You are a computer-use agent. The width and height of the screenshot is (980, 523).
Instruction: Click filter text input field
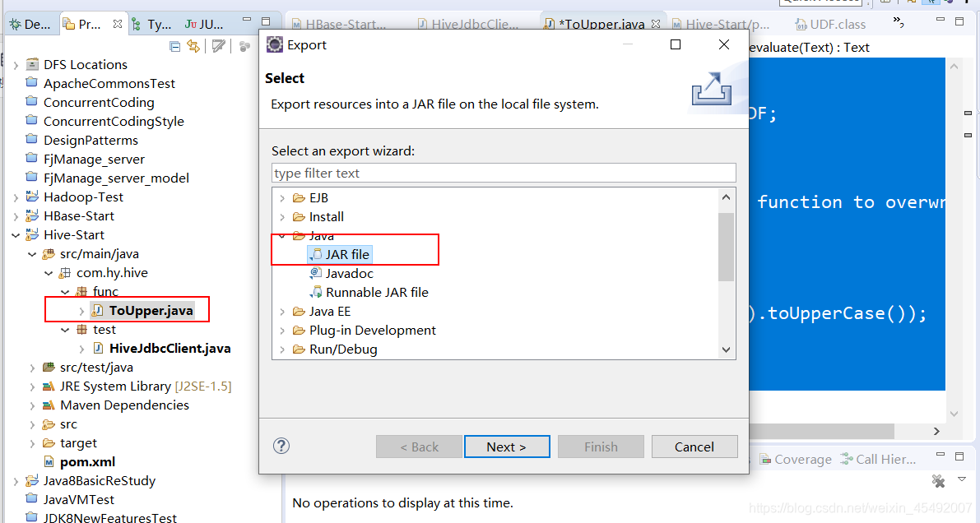(x=504, y=173)
